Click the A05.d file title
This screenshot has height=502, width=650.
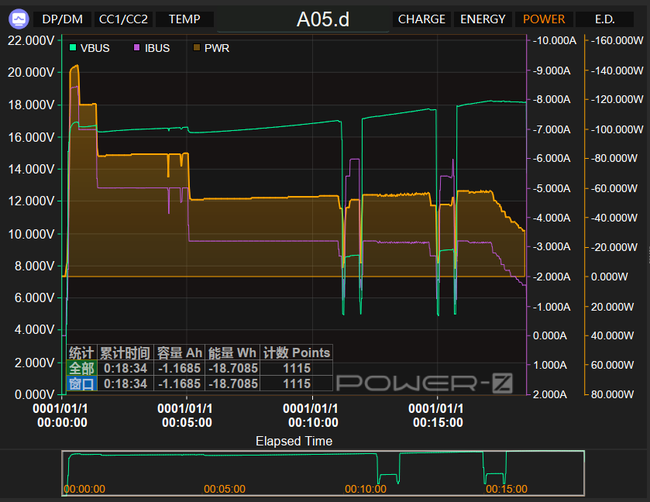[x=323, y=19]
